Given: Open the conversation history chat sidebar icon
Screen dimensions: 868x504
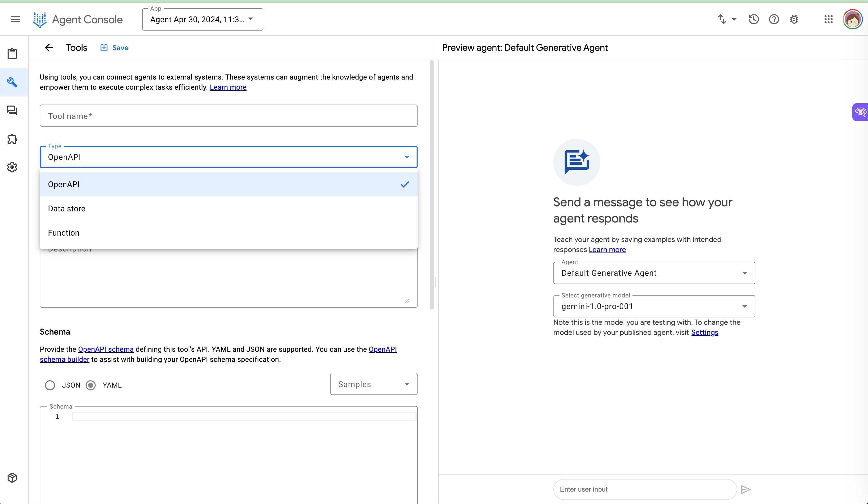Looking at the screenshot, I should [x=12, y=110].
